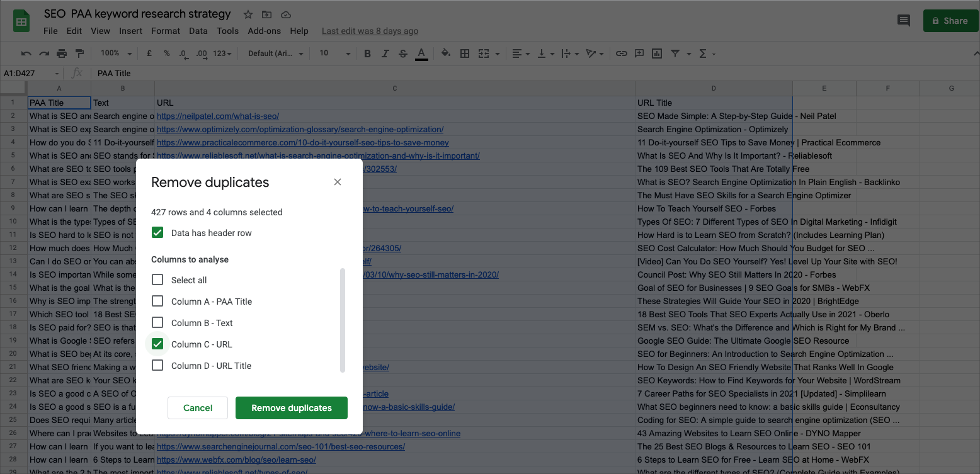Select the column G header

coord(950,88)
